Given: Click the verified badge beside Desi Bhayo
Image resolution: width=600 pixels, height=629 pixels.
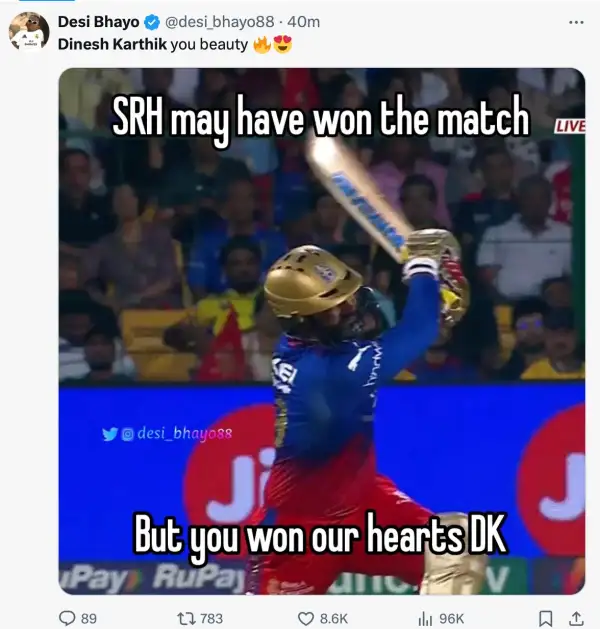Looking at the screenshot, I should 152,22.
